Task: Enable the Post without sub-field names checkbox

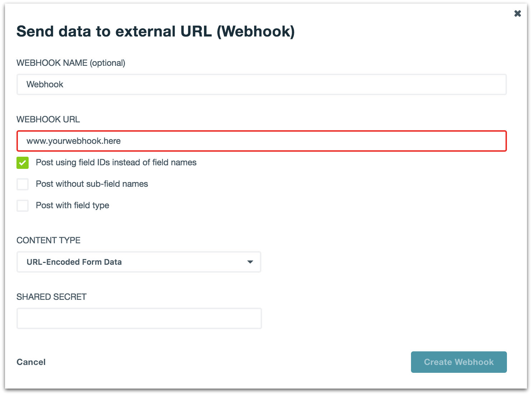Action: click(x=23, y=184)
